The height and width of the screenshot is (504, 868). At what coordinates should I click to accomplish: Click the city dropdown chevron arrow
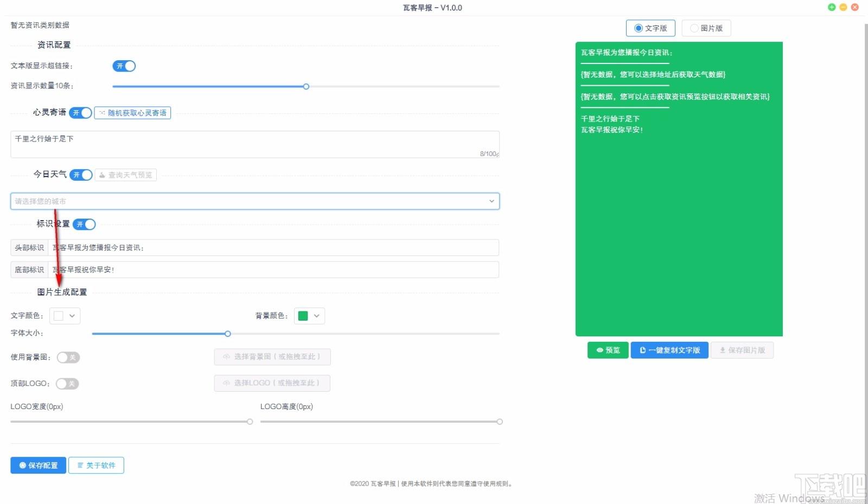492,201
